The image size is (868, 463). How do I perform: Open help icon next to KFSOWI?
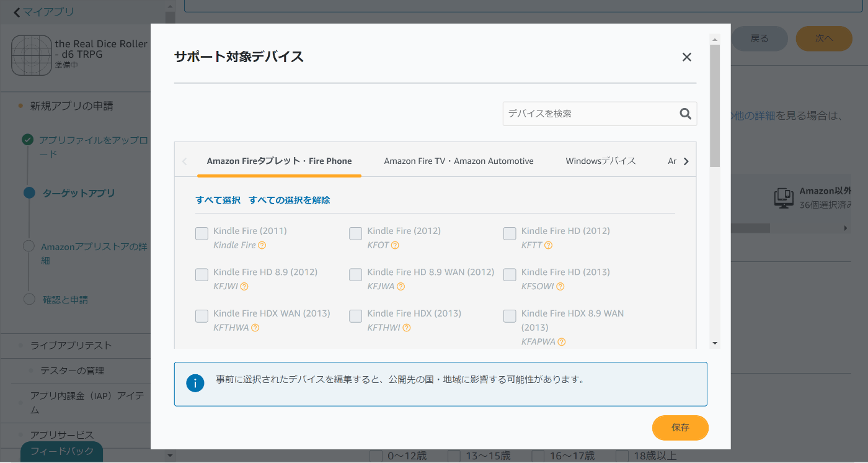560,286
